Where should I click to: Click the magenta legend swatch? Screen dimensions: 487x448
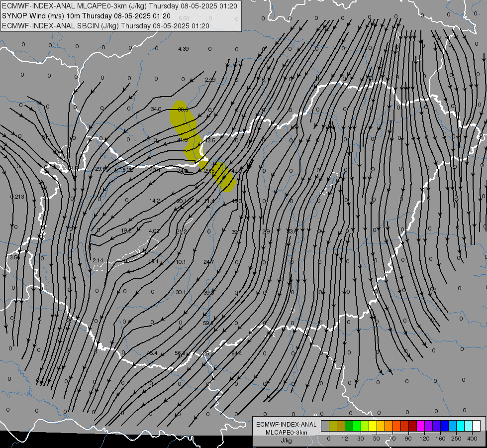click(x=421, y=426)
